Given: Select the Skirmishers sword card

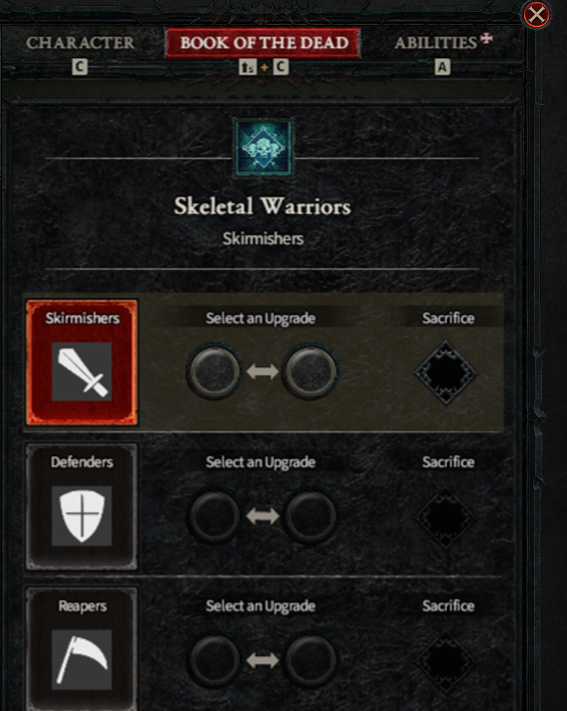Looking at the screenshot, I should pos(82,362).
